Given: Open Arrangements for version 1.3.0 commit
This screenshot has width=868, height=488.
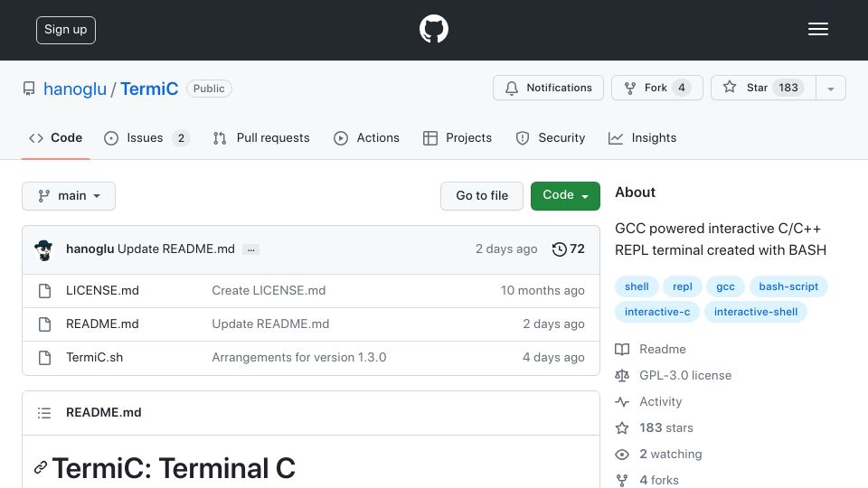Looking at the screenshot, I should [299, 358].
